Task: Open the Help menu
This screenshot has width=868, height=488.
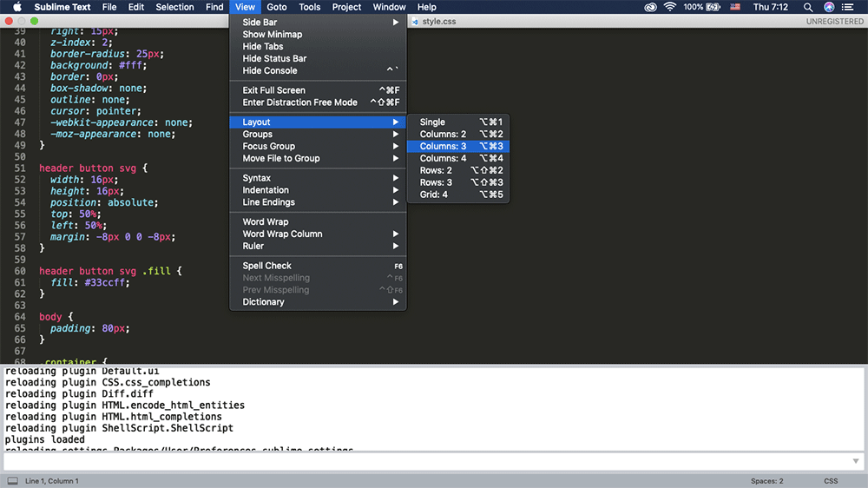Action: pos(426,7)
